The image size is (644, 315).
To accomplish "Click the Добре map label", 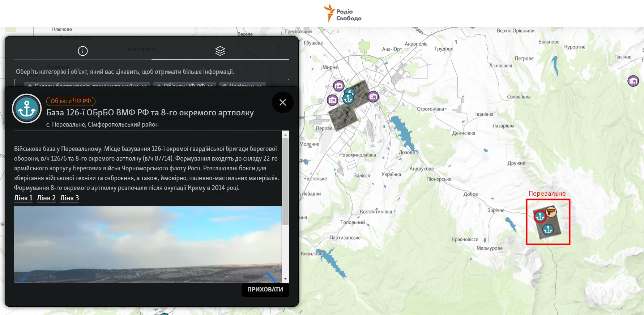I will coord(470,194).
